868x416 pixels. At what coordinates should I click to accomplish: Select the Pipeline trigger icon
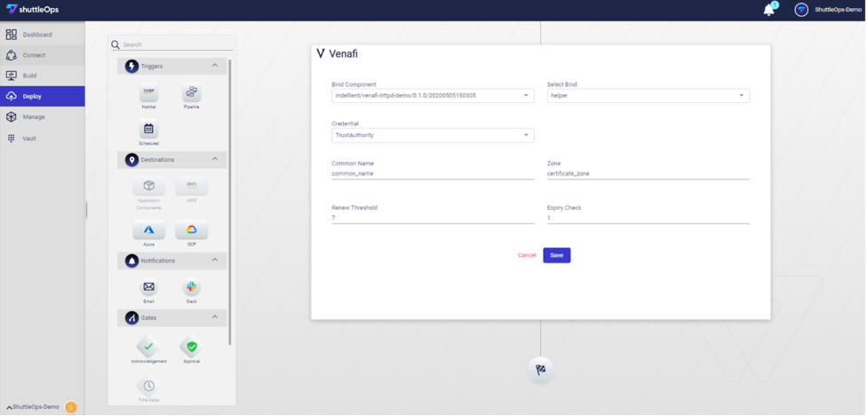click(x=192, y=92)
